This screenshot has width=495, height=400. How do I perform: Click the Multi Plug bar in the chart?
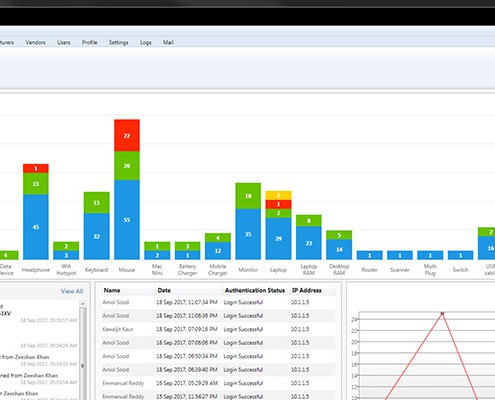point(430,255)
